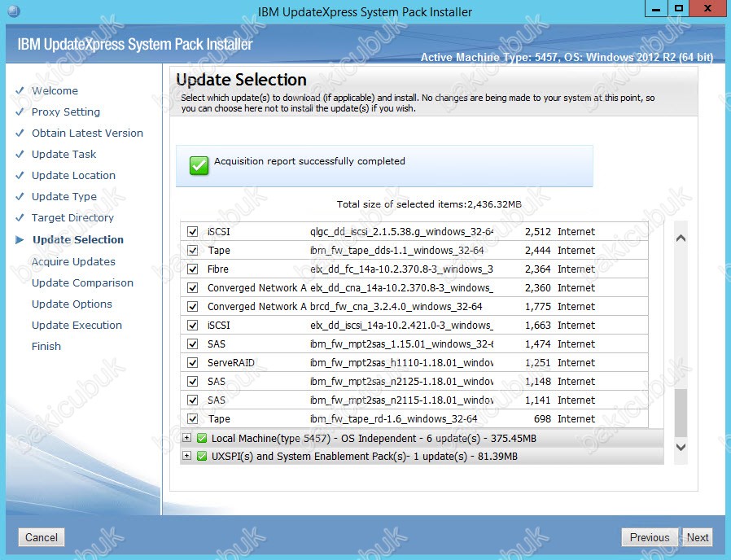Go to the Welcome step
731x560 pixels.
[x=55, y=91]
